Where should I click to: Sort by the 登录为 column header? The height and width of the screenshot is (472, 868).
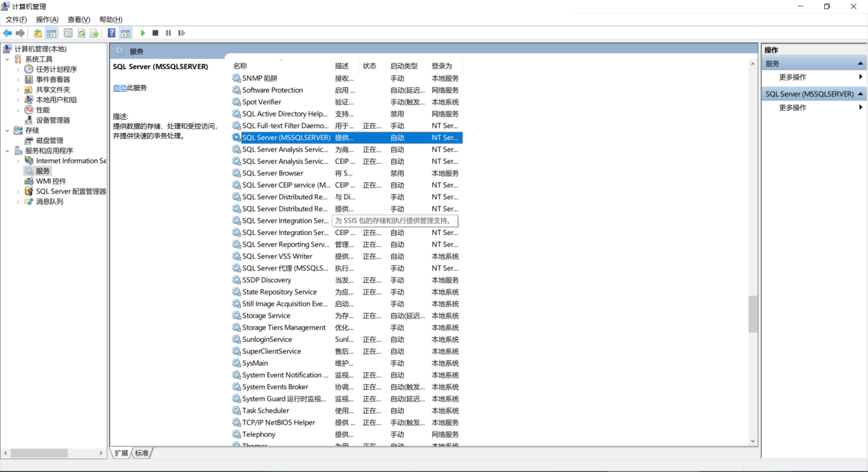[x=445, y=66]
